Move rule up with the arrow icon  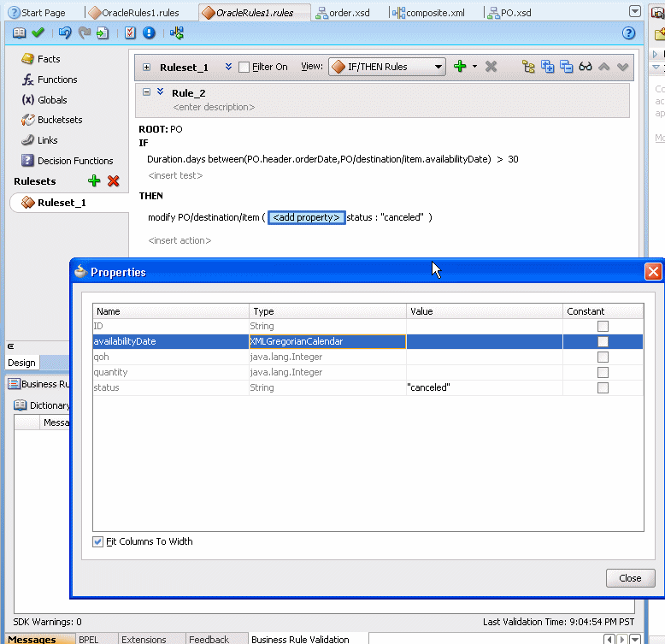pyautogui.click(x=604, y=67)
